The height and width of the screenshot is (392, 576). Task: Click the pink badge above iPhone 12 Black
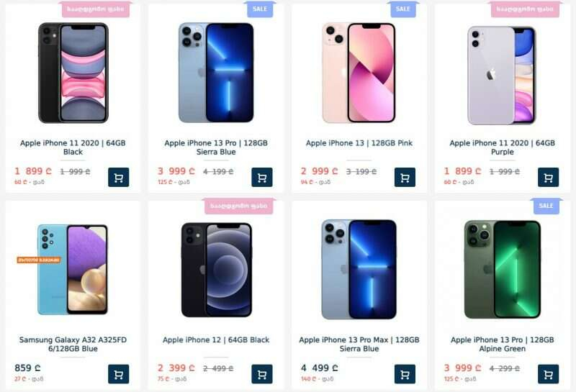point(239,206)
